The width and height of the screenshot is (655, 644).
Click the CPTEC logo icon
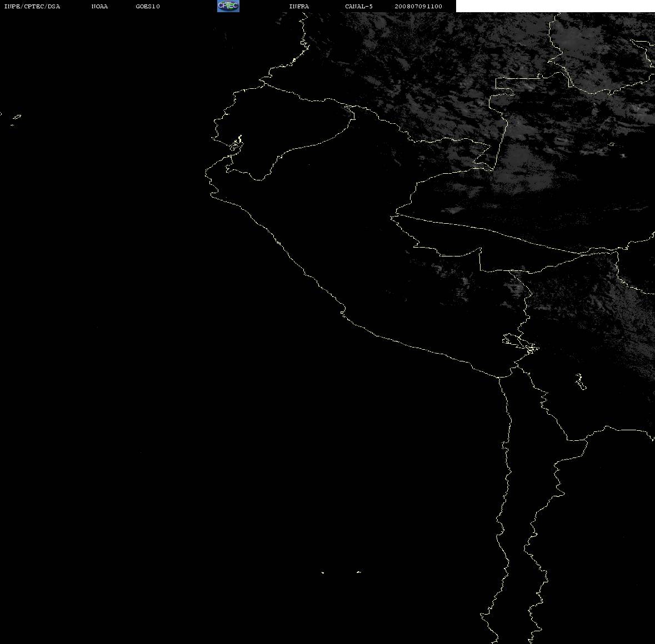pos(228,6)
